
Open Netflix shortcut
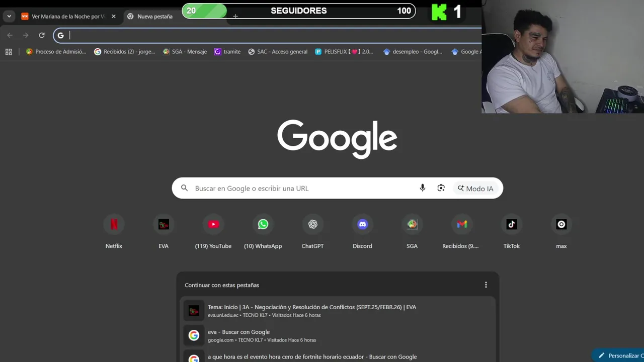click(x=114, y=231)
